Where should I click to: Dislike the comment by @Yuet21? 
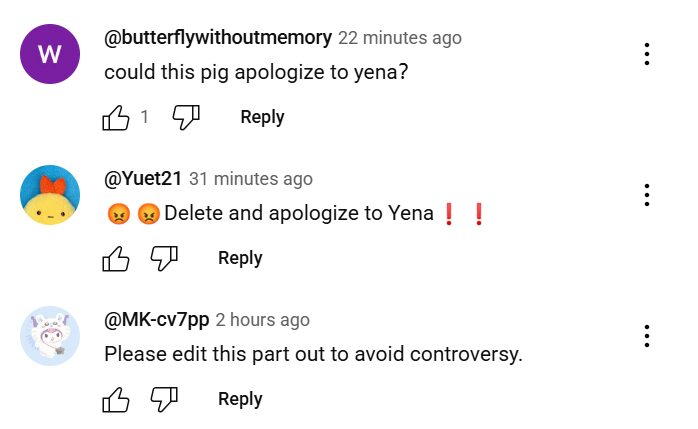point(164,259)
